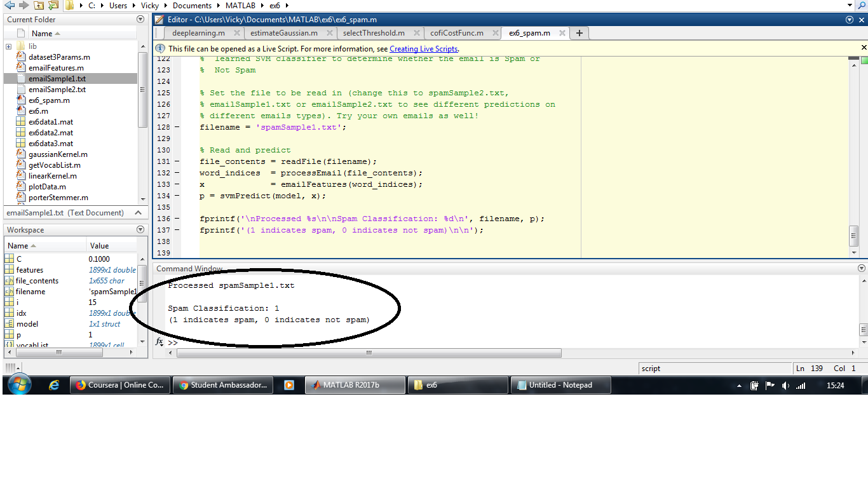The width and height of the screenshot is (868, 488).
Task: Dismiss the Live Script info banner
Action: coord(864,48)
